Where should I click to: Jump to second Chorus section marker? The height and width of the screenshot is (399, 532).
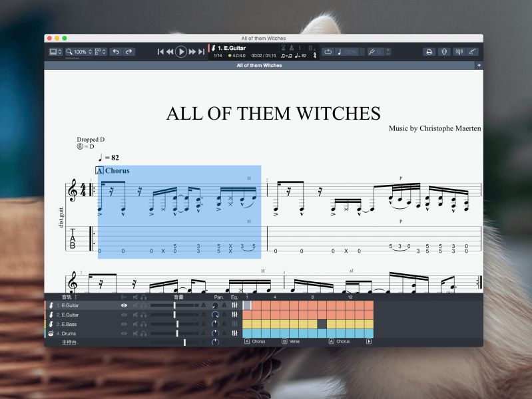(x=340, y=341)
